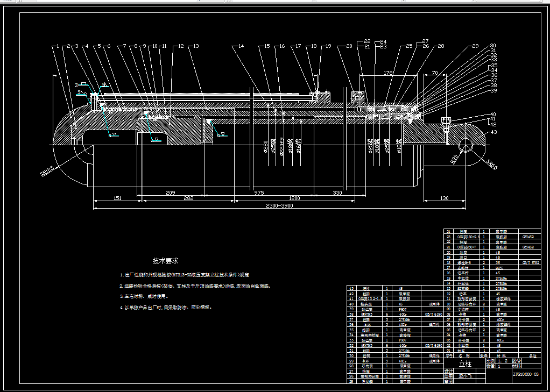Select leader callout number 39 at the right
This screenshot has width=550, height=392.
pyautogui.click(x=494, y=90)
